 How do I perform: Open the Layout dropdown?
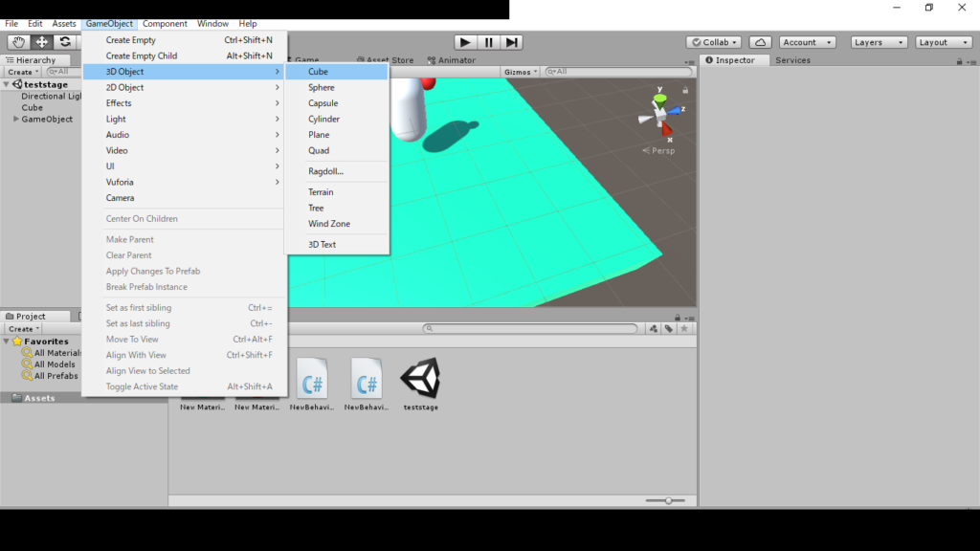943,42
